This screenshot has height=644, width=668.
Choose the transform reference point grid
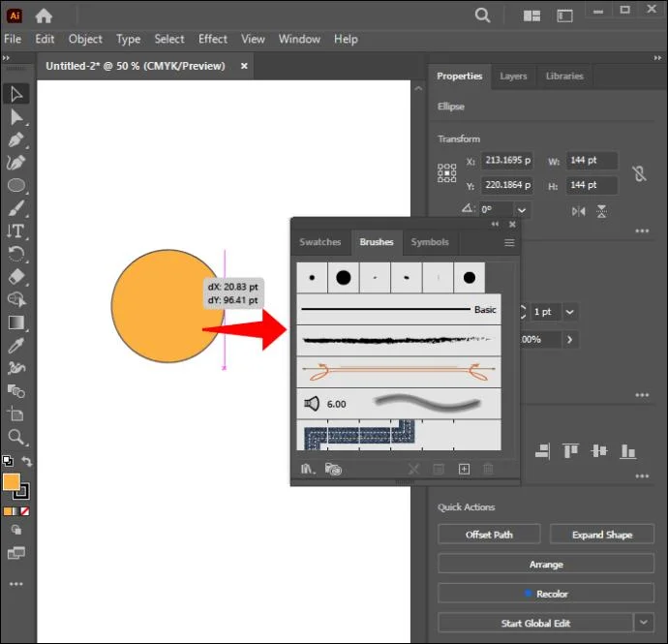pos(446,173)
